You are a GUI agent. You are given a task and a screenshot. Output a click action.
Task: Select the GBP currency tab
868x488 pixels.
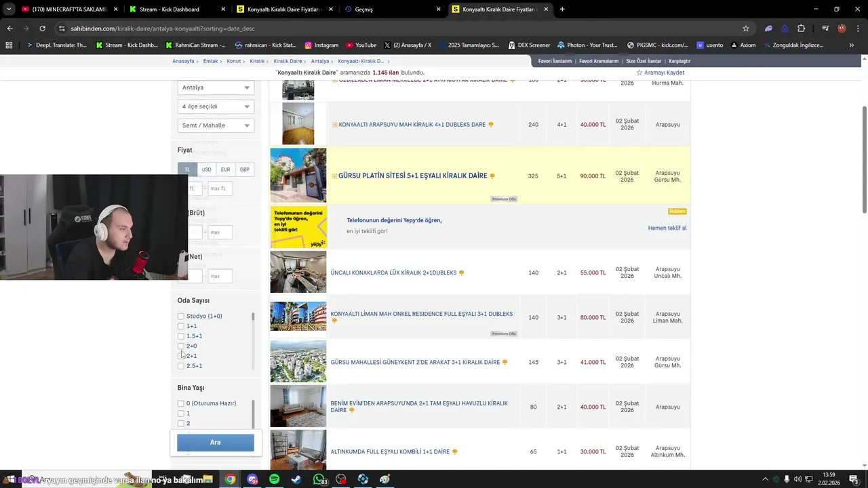pos(244,169)
